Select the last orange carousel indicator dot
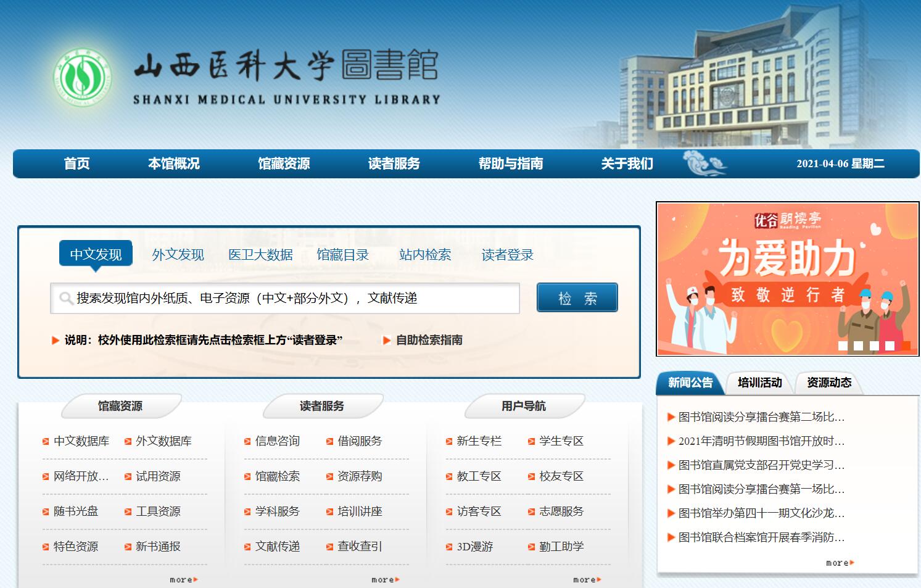The image size is (921, 588). 906,346
